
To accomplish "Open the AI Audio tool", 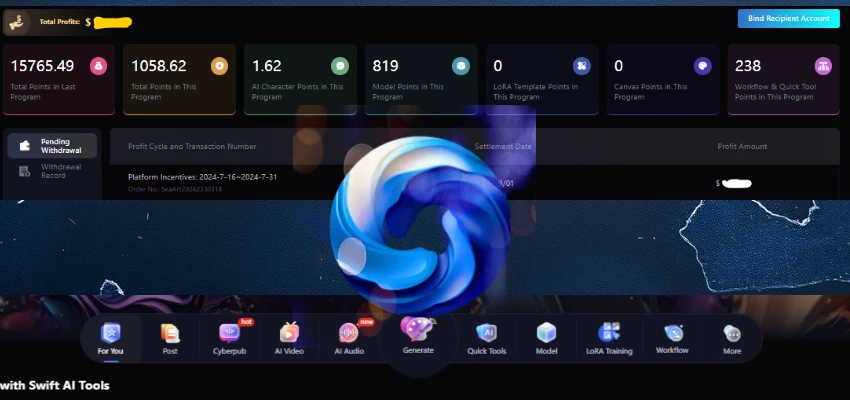I will coord(349,338).
